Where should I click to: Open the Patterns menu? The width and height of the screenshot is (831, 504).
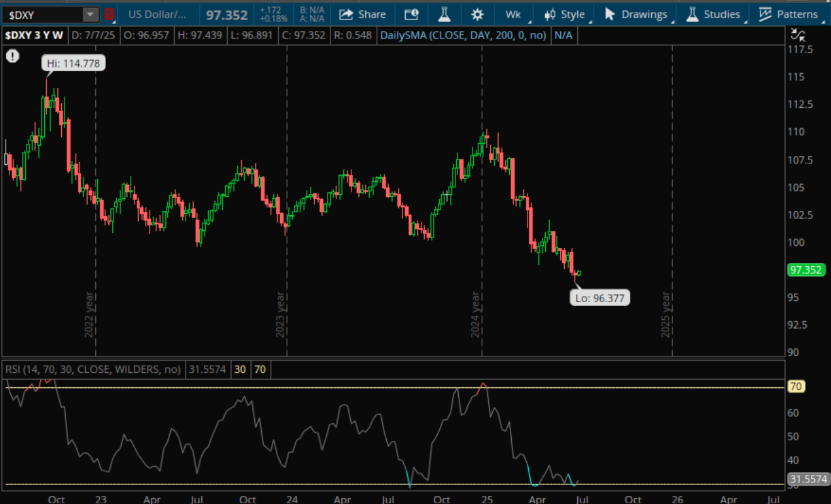tap(789, 14)
